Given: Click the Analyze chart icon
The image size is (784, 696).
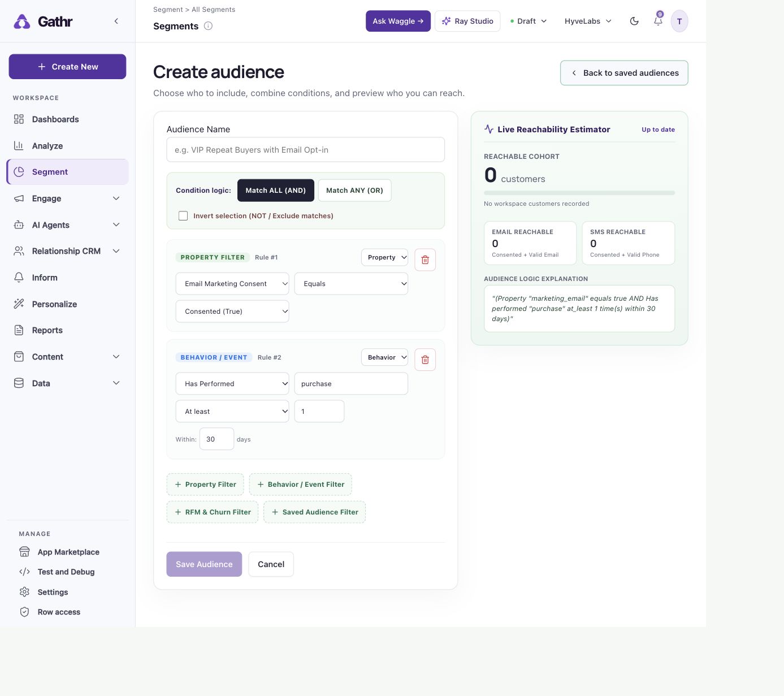Looking at the screenshot, I should [x=19, y=146].
